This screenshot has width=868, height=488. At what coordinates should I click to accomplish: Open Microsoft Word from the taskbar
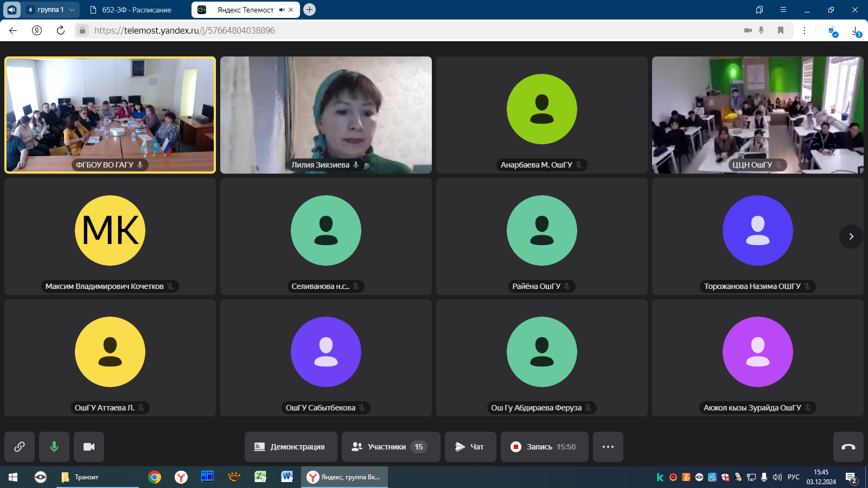(287, 477)
